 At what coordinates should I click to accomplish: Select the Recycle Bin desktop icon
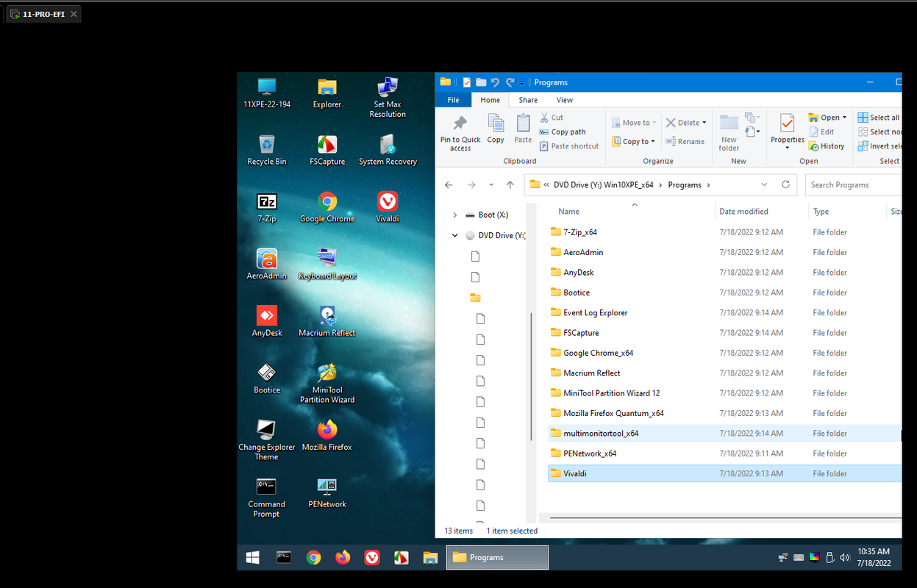pyautogui.click(x=266, y=150)
